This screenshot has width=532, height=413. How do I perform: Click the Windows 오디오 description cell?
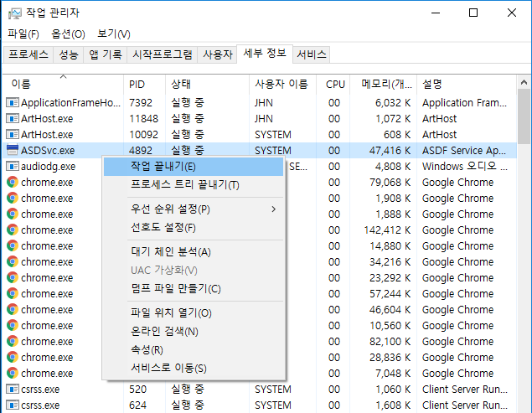pyautogui.click(x=465, y=166)
